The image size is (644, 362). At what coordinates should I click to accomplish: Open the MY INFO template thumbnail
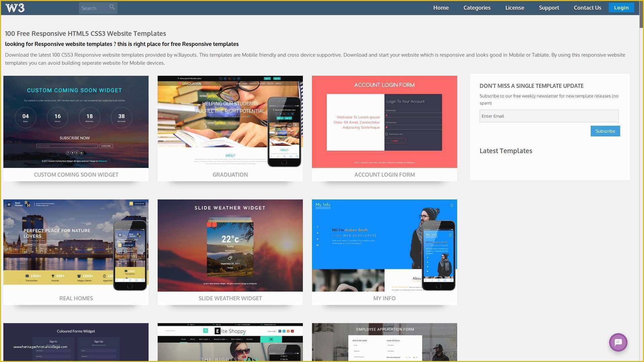click(x=384, y=245)
